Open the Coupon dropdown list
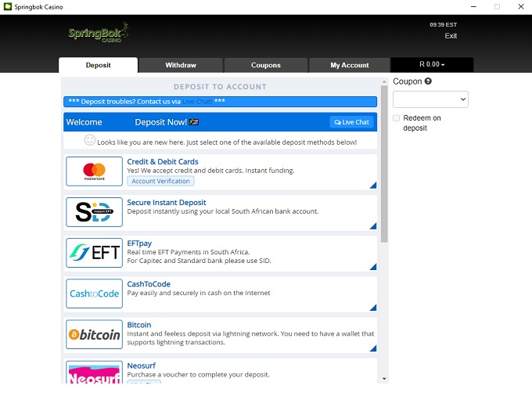The image size is (532, 400). [x=430, y=99]
